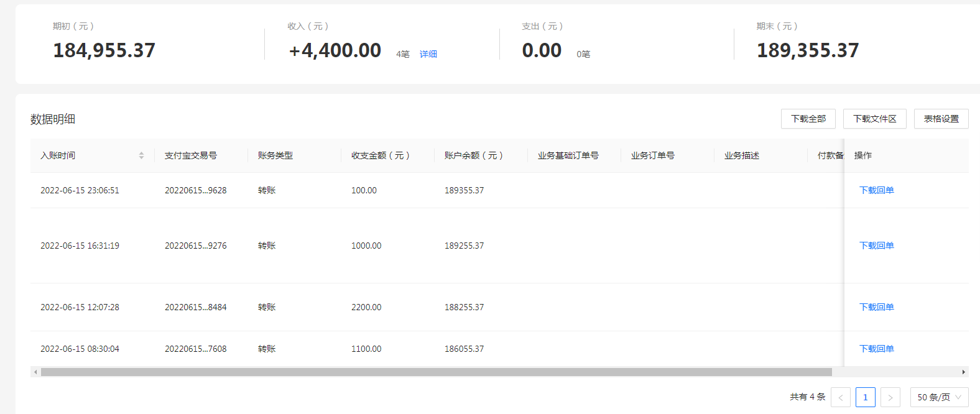
Task: Select page 1 in the pagination
Action: pos(866,397)
